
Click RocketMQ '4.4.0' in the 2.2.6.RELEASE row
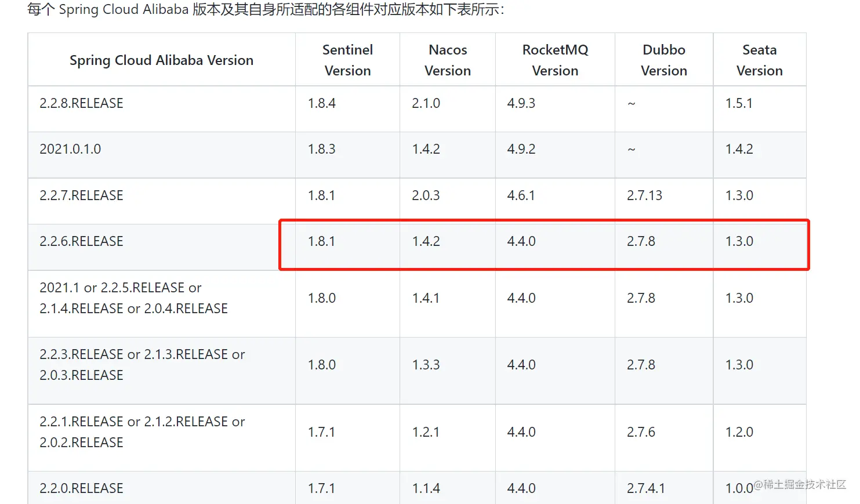(521, 241)
